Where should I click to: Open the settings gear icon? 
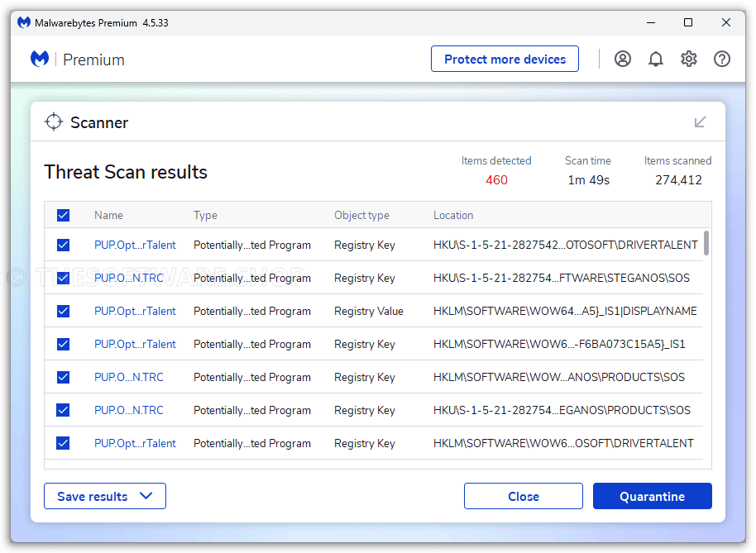click(688, 60)
